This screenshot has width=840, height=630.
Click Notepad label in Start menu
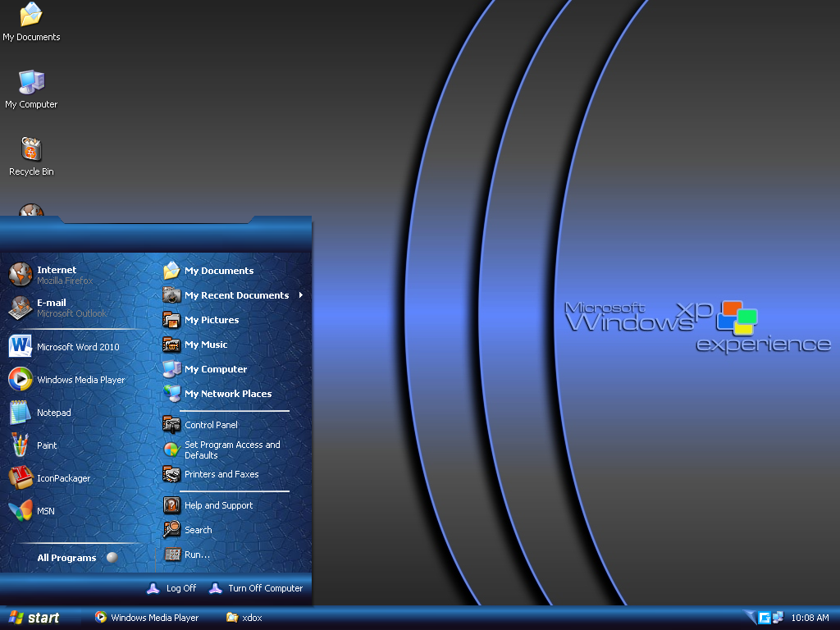click(53, 413)
